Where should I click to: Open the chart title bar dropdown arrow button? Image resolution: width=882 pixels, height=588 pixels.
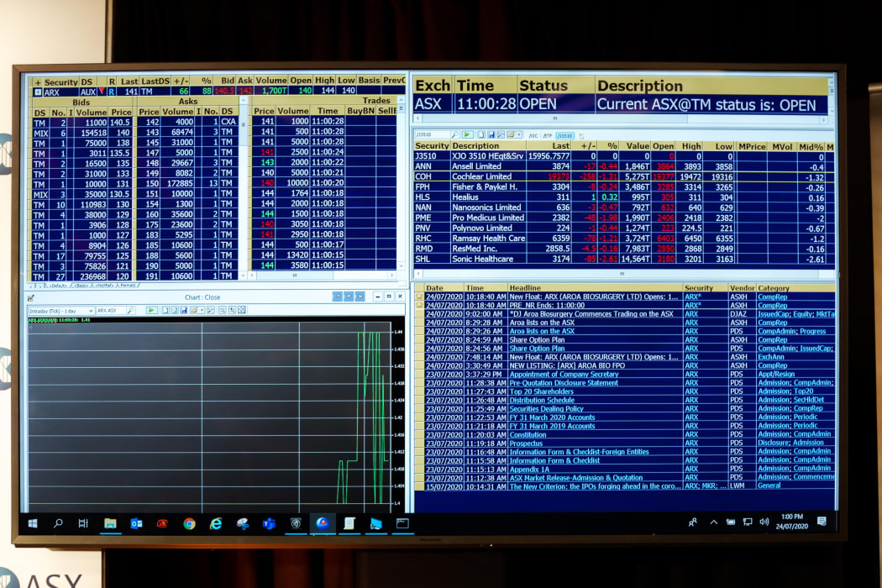349,297
